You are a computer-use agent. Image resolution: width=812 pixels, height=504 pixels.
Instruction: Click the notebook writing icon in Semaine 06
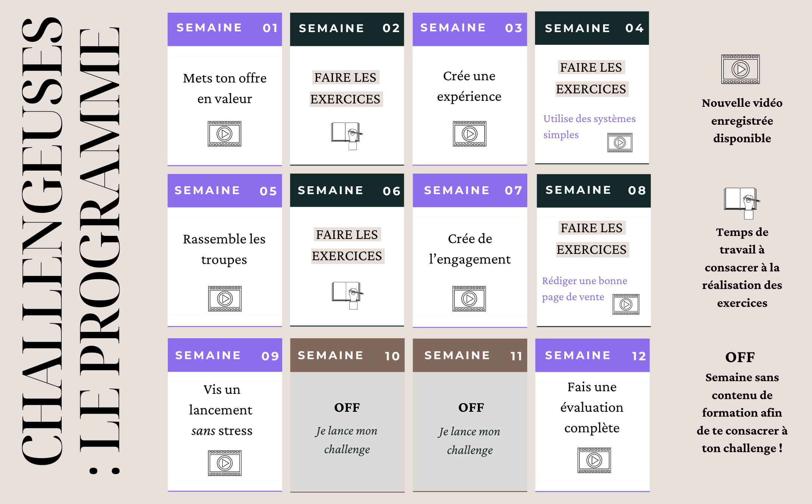click(348, 295)
